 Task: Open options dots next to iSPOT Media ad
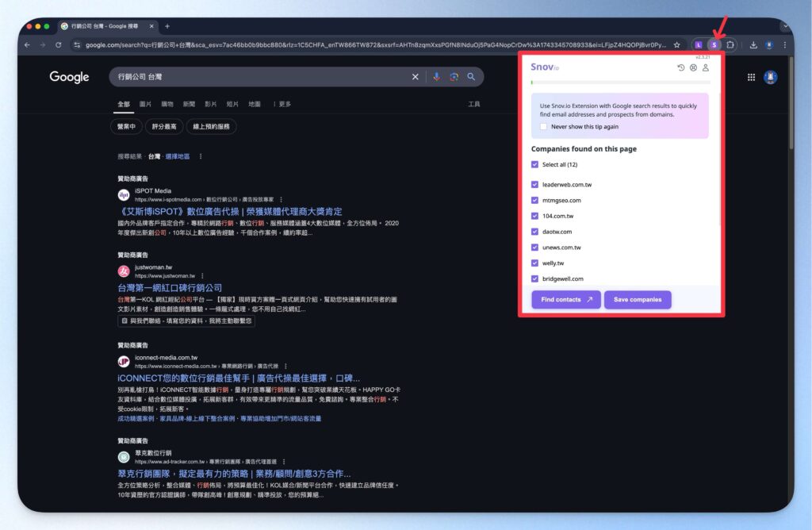[x=282, y=199]
